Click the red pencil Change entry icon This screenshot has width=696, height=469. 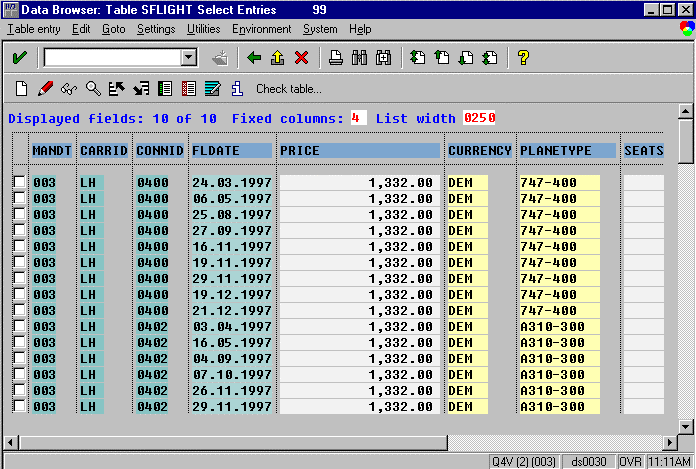45,89
